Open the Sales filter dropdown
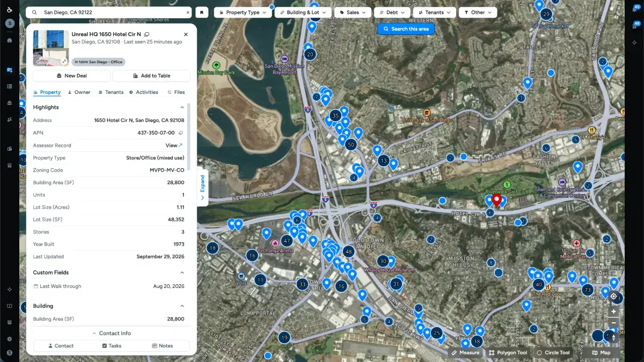Image resolution: width=644 pixels, height=362 pixels. point(353,12)
